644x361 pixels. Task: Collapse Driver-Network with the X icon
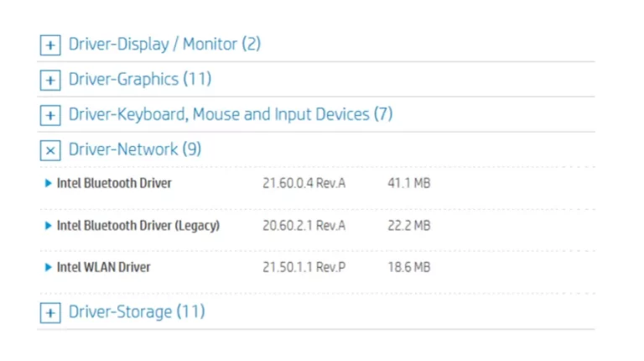coord(50,150)
